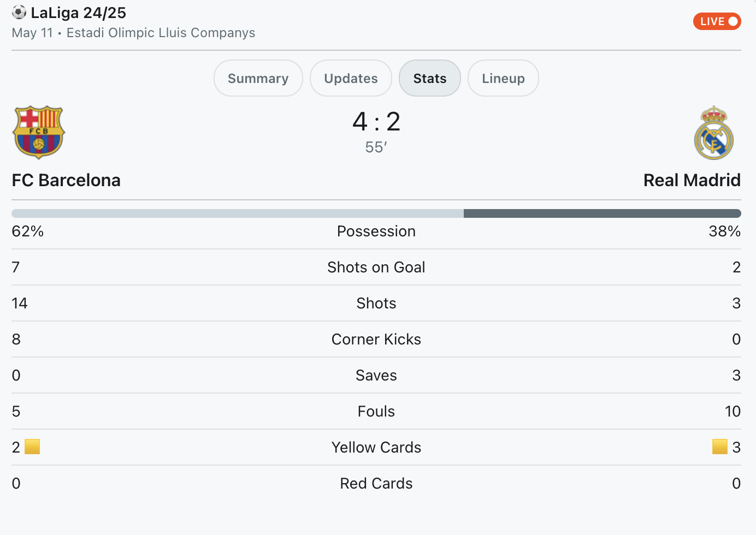The image size is (756, 535).
Task: Click the soccer ball icon beside LaLiga
Action: 19,12
